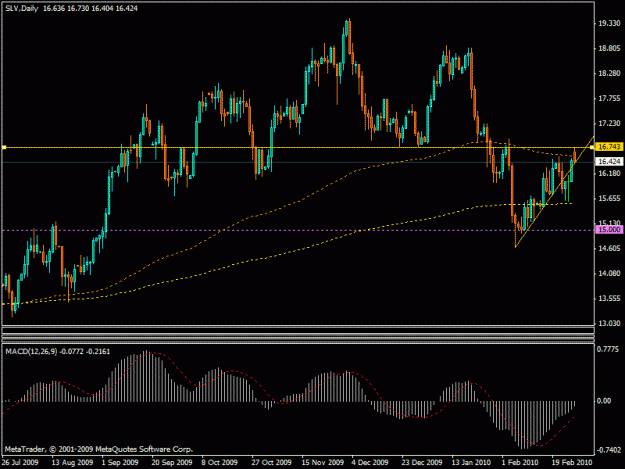Click the MACD scale value 0.7775
This screenshot has height=469, width=625.
pyautogui.click(x=608, y=349)
